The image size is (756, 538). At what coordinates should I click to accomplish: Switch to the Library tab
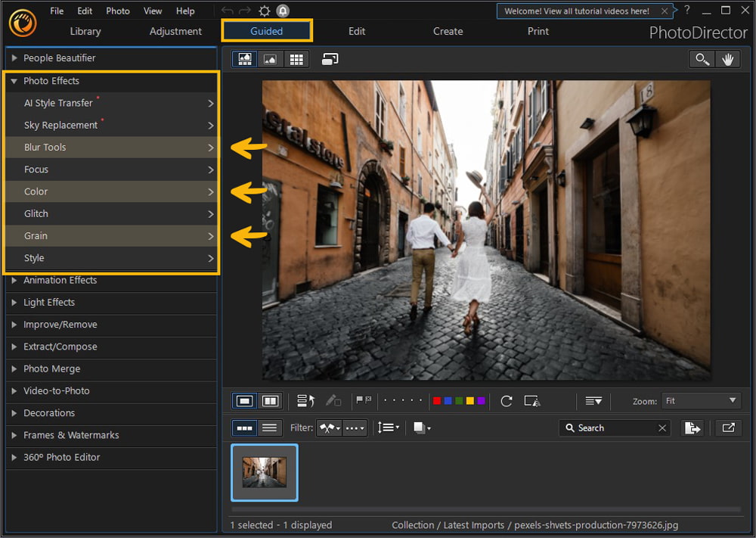click(x=85, y=31)
